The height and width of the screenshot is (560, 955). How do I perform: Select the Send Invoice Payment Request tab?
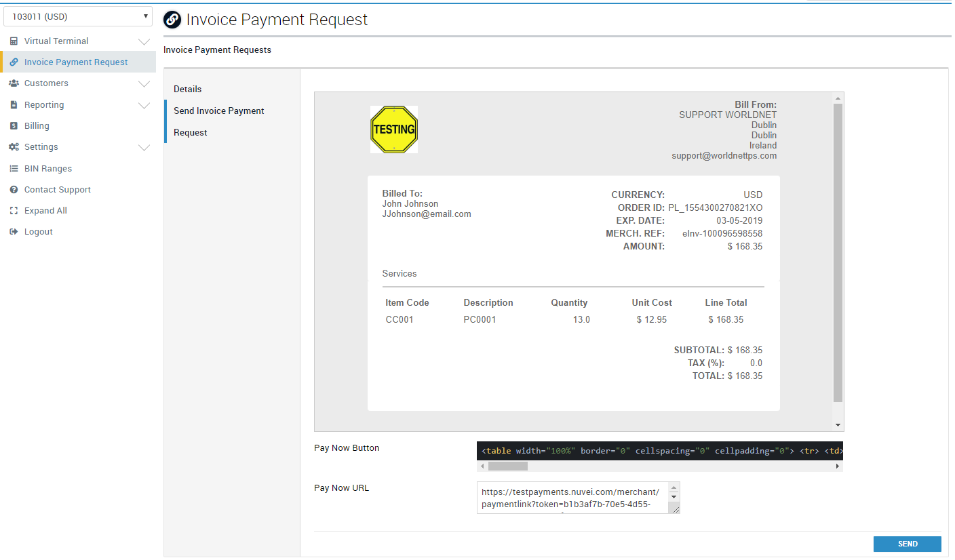(218, 121)
